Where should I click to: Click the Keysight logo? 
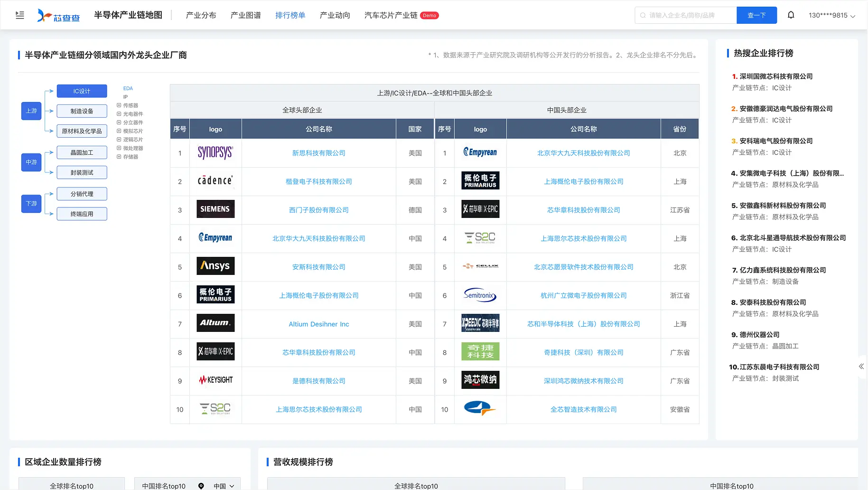215,380
